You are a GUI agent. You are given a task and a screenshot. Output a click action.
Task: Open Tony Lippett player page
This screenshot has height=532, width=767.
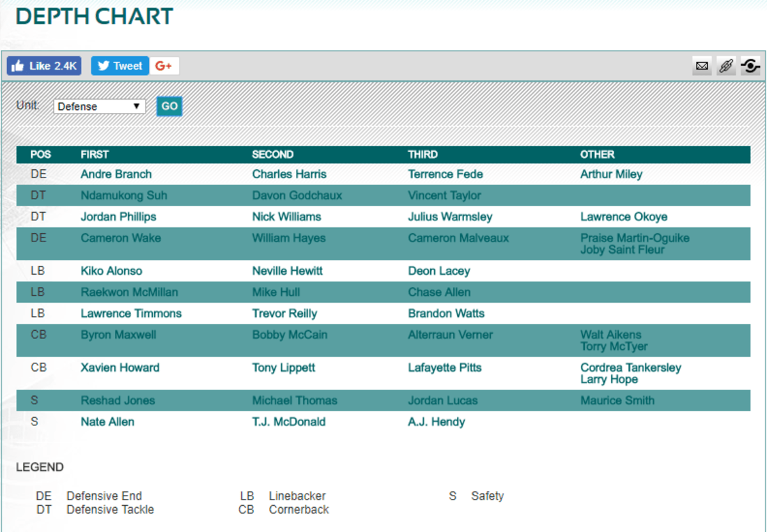[283, 367]
